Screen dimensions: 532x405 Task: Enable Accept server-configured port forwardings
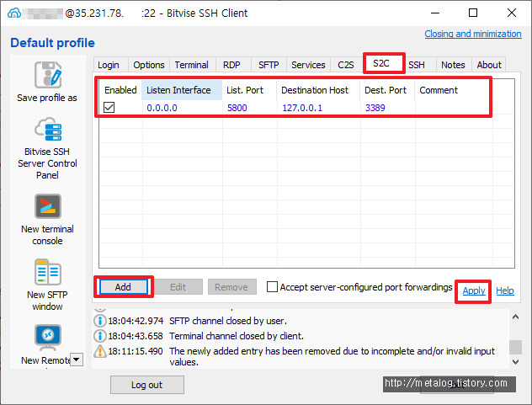pyautogui.click(x=272, y=287)
